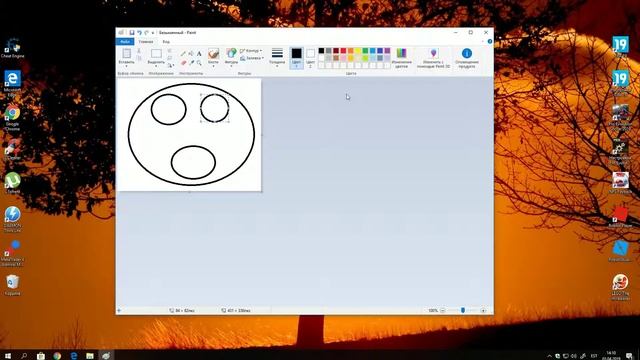
Task: Open the line Size thickness dropdown
Action: (x=277, y=57)
